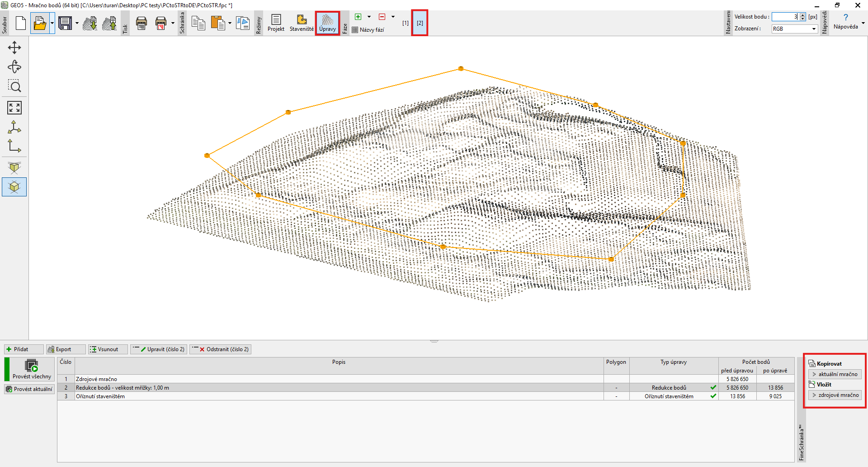Toggle the isometric projection view
The height and width of the screenshot is (467, 868).
tap(14, 187)
